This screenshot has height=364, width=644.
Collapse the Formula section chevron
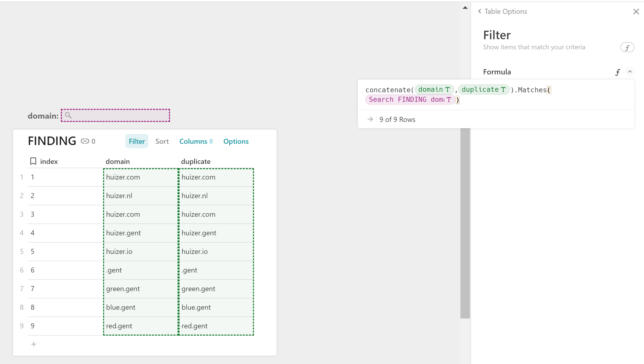pos(630,72)
